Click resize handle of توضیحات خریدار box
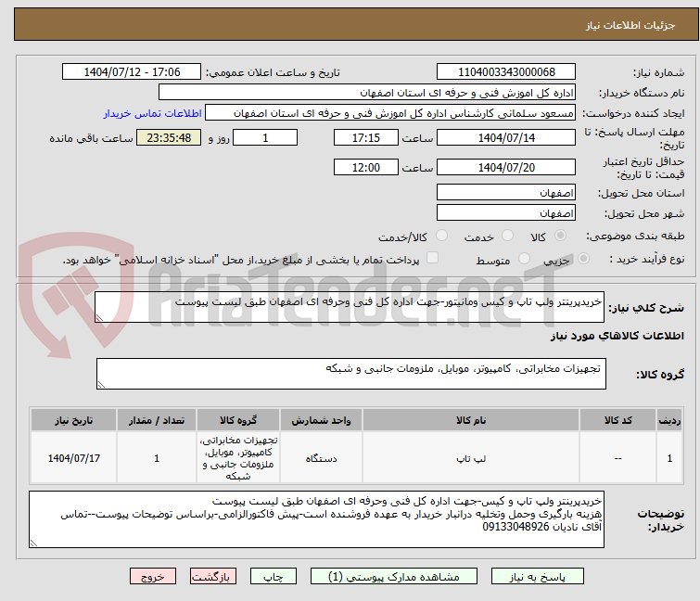The width and height of the screenshot is (700, 601). (34, 543)
